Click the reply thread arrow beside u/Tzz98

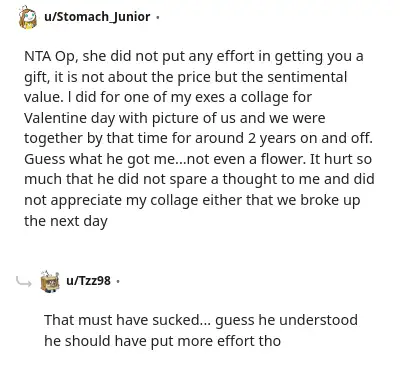24,282
